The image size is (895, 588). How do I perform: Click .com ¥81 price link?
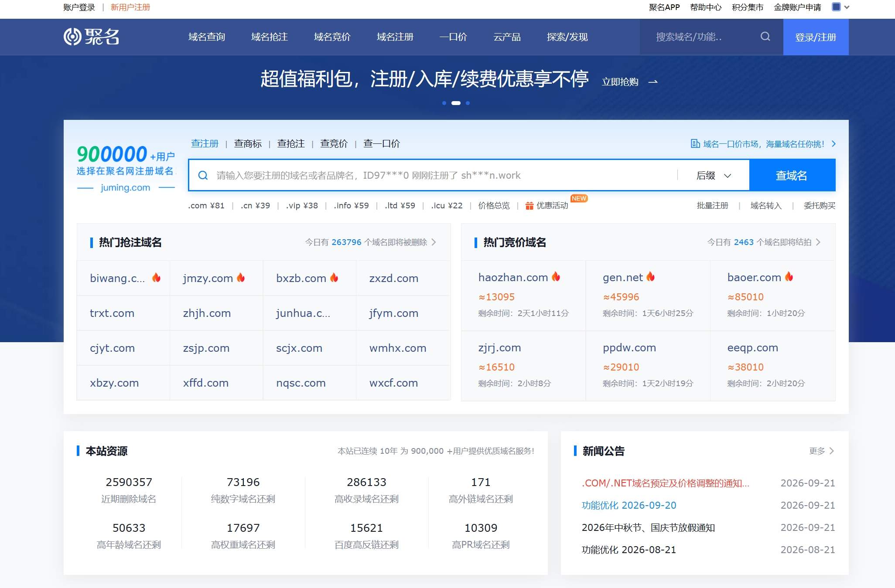(x=206, y=205)
